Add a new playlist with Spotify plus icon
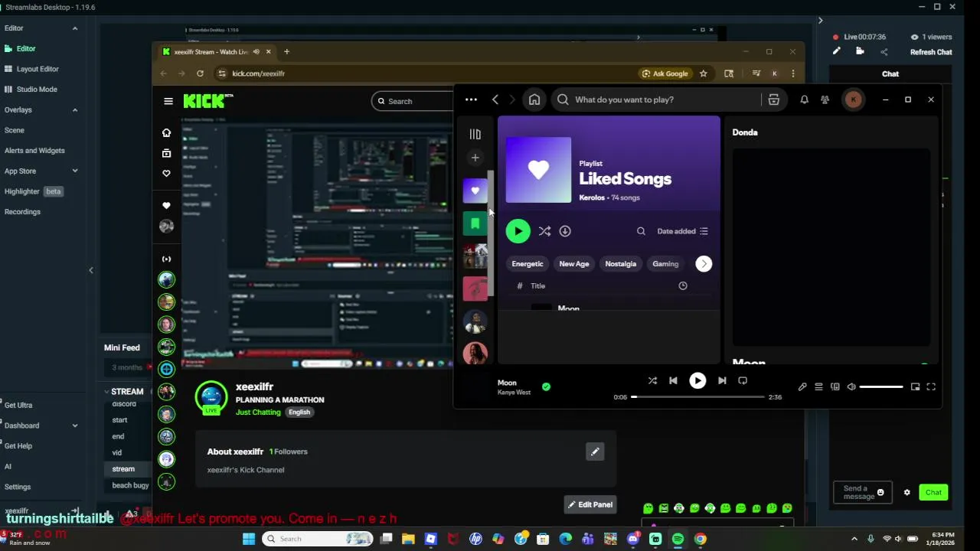980x551 pixels. click(475, 158)
